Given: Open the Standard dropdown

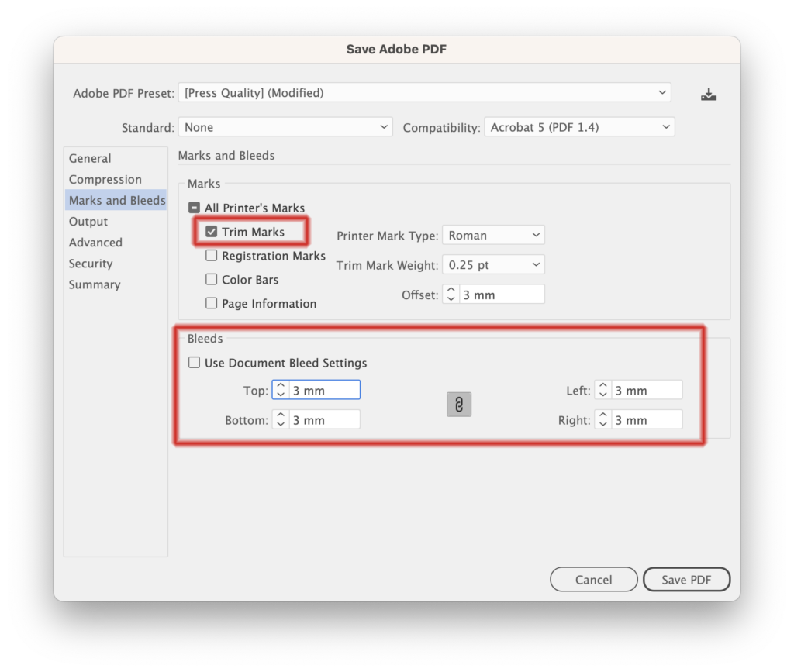Looking at the screenshot, I should pos(285,127).
